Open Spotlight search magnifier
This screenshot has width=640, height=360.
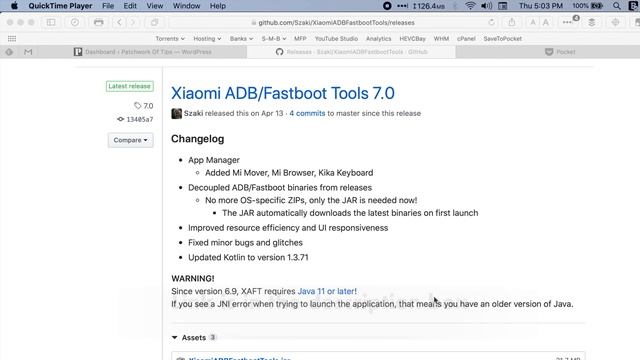coord(617,6)
